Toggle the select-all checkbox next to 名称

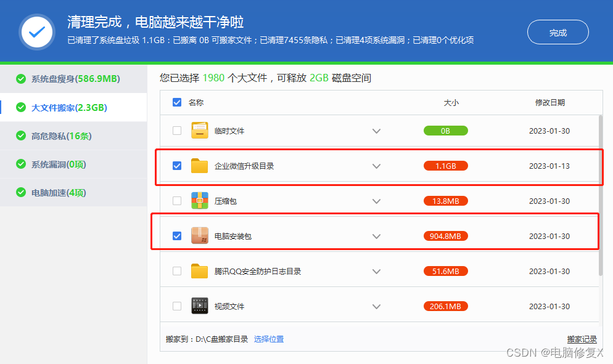pyautogui.click(x=177, y=102)
